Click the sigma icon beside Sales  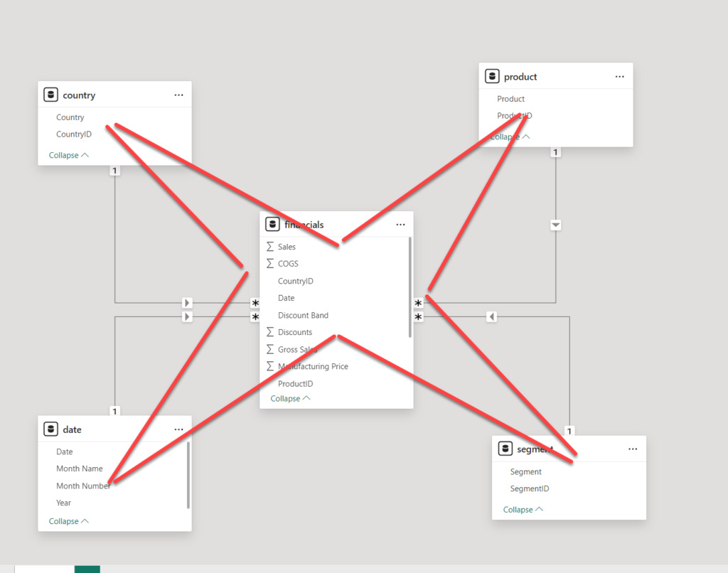point(270,247)
